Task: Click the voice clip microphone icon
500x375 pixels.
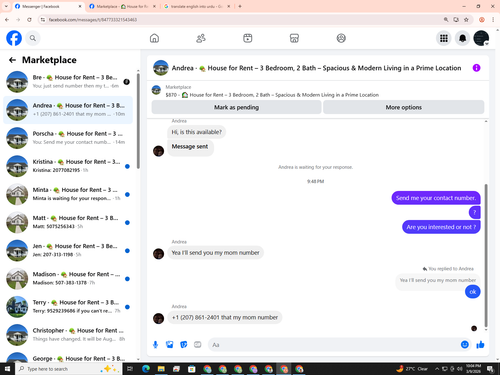Action: tap(155, 345)
